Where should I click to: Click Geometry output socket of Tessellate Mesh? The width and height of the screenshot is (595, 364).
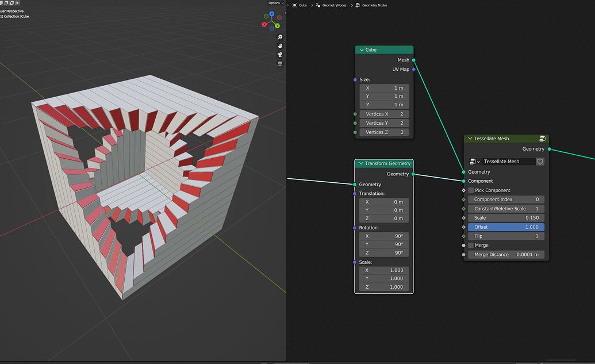coord(549,149)
